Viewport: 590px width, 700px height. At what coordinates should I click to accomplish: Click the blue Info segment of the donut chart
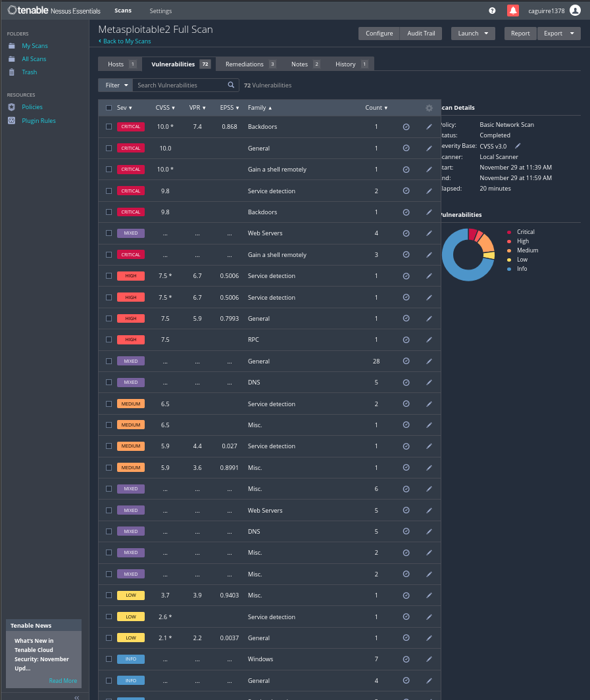pyautogui.click(x=454, y=269)
